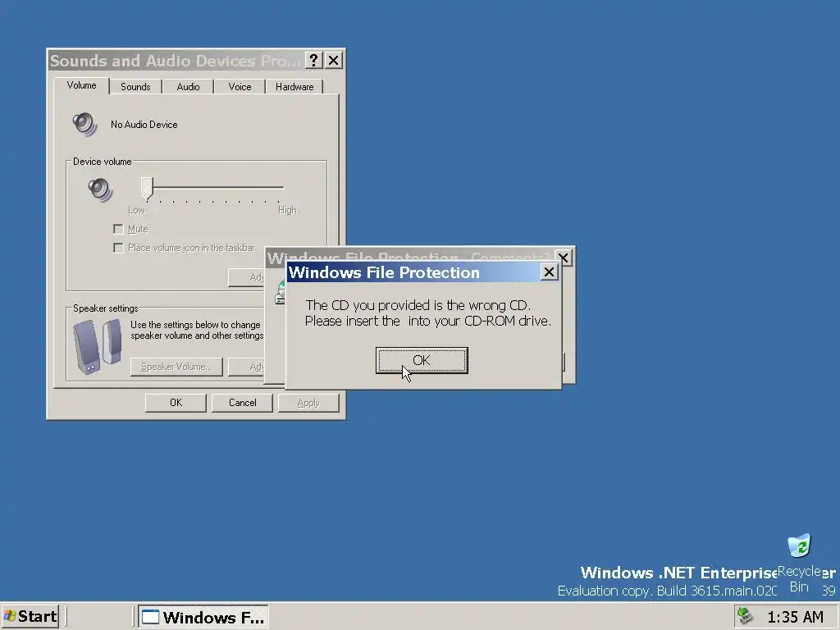Viewport: 840px width, 630px height.
Task: Close the Sounds and Audio Devices window
Action: (333, 61)
